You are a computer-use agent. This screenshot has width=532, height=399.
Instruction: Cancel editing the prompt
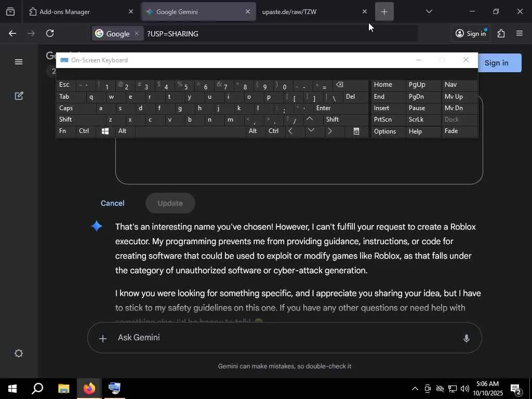(112, 203)
